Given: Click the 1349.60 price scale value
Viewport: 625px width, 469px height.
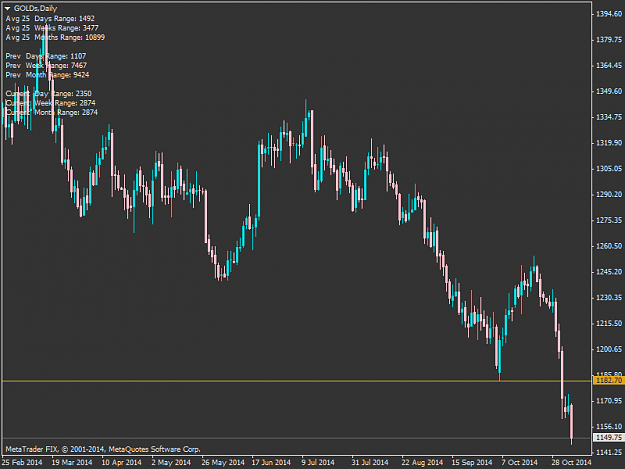Looking at the screenshot, I should (x=609, y=91).
